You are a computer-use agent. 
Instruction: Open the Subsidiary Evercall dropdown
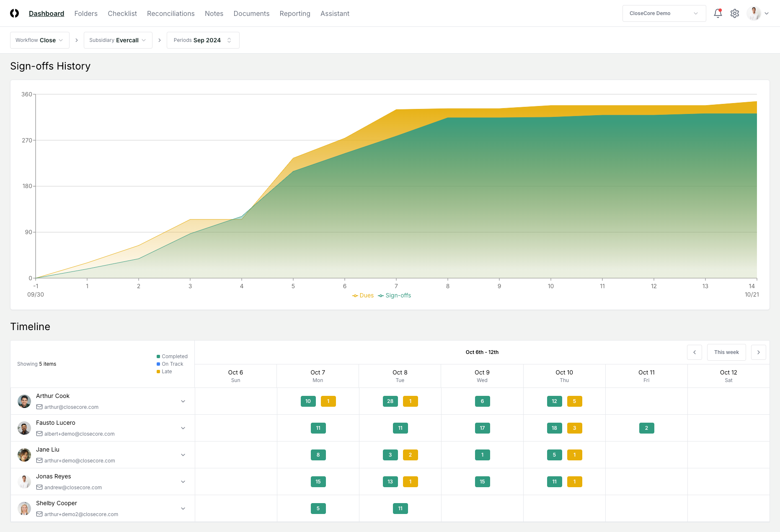[118, 40]
